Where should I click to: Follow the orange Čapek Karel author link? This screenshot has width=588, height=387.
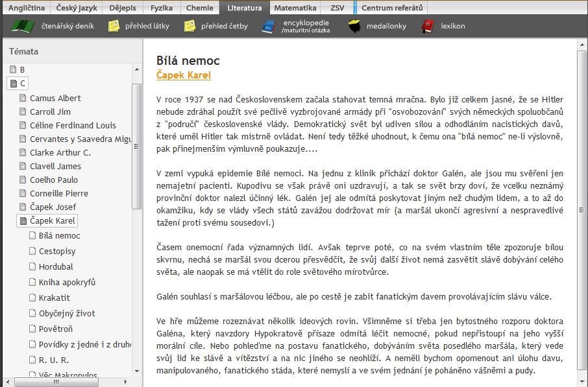[x=184, y=75]
